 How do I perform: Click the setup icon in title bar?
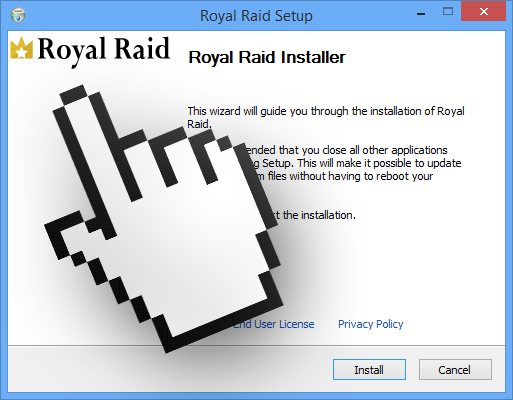tap(18, 15)
